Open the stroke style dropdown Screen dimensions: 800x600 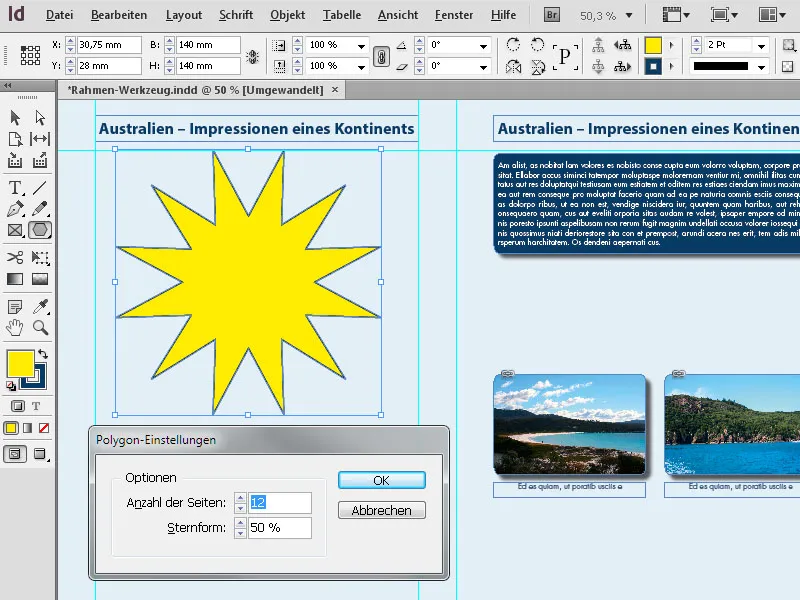(x=763, y=66)
